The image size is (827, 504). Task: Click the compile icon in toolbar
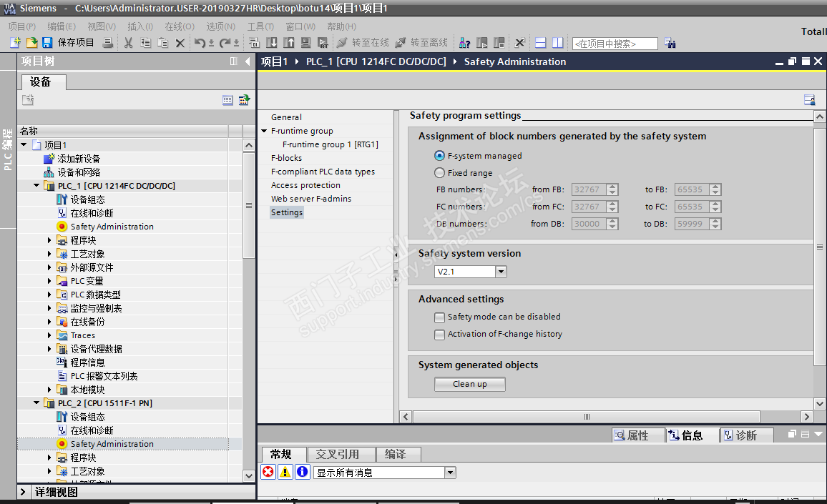tap(254, 43)
